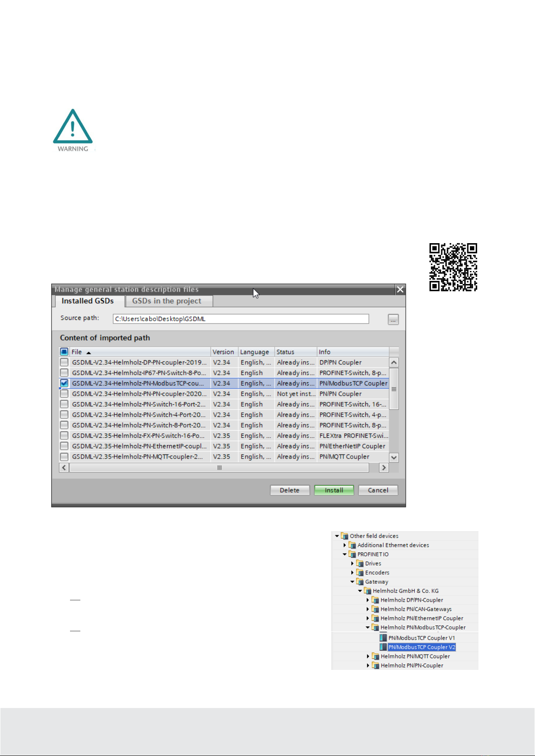Image resolution: width=535 pixels, height=756 pixels.
Task: Expand the Helmholz DP/PN-Coupler node
Action: click(x=368, y=600)
